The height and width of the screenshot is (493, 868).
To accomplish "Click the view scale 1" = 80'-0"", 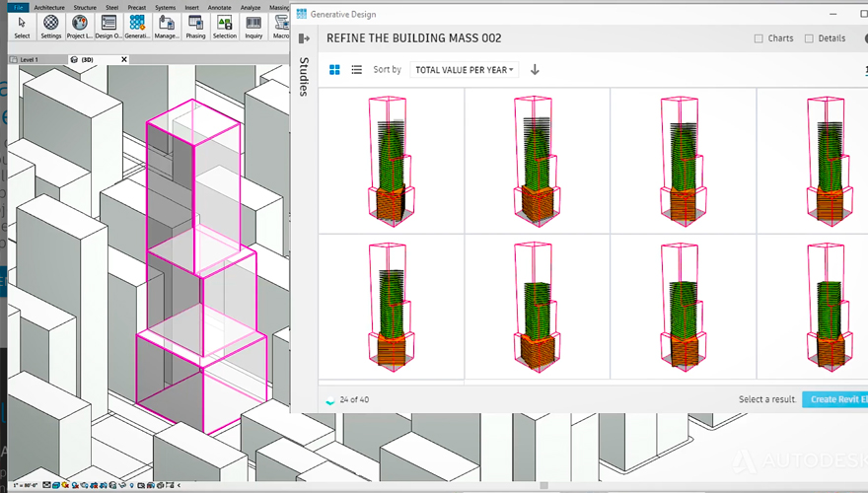I will pos(26,485).
